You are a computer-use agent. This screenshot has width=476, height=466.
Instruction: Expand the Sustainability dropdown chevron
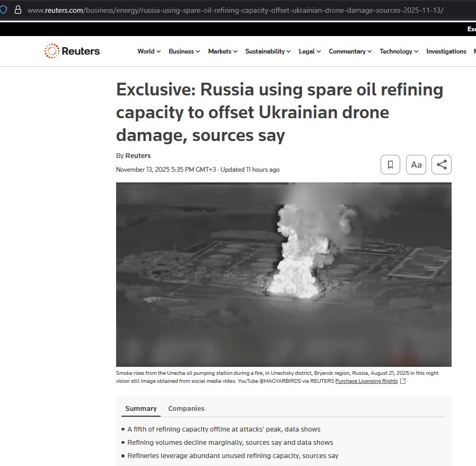pos(288,51)
